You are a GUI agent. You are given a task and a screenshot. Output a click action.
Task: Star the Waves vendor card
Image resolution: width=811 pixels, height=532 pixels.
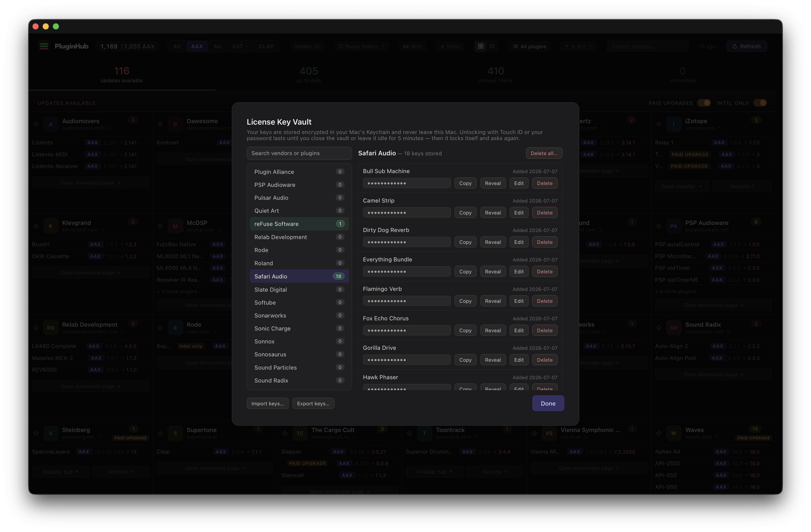point(659,433)
